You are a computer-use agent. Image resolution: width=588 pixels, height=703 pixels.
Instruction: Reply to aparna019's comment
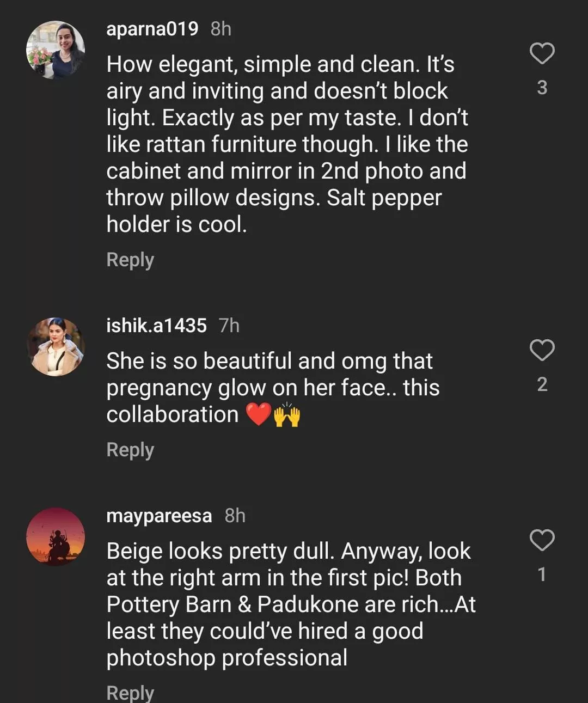point(130,260)
